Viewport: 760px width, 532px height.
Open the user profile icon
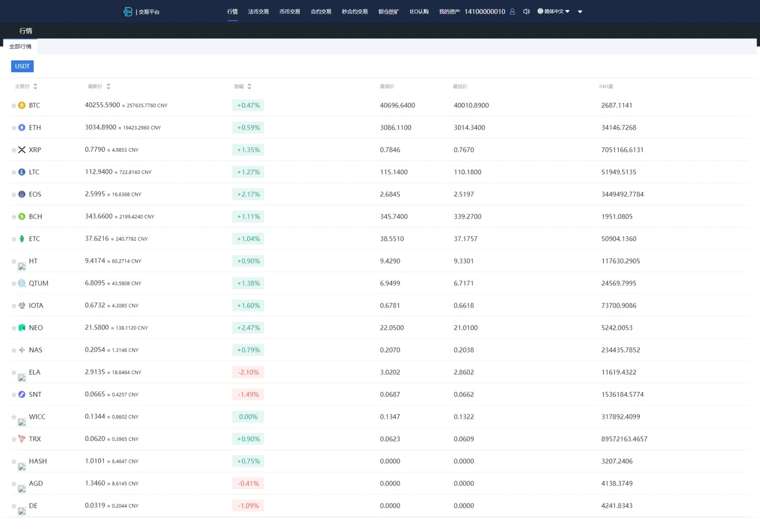pyautogui.click(x=512, y=11)
